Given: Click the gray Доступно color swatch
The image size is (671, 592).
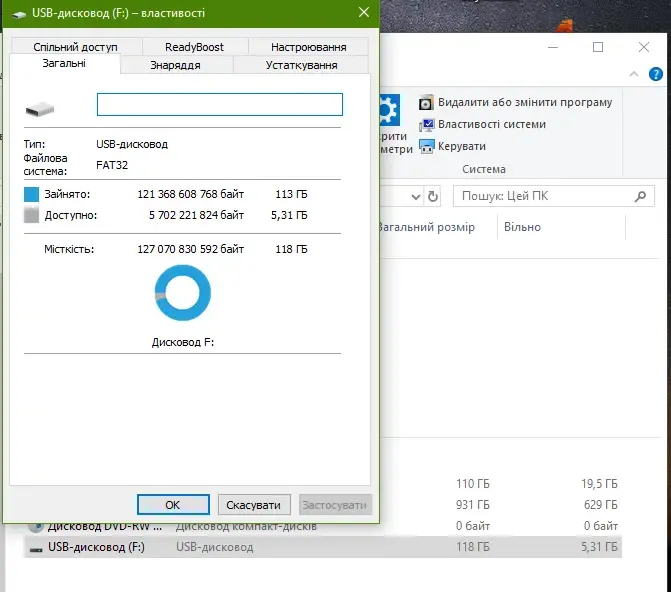Looking at the screenshot, I should [x=31, y=215].
